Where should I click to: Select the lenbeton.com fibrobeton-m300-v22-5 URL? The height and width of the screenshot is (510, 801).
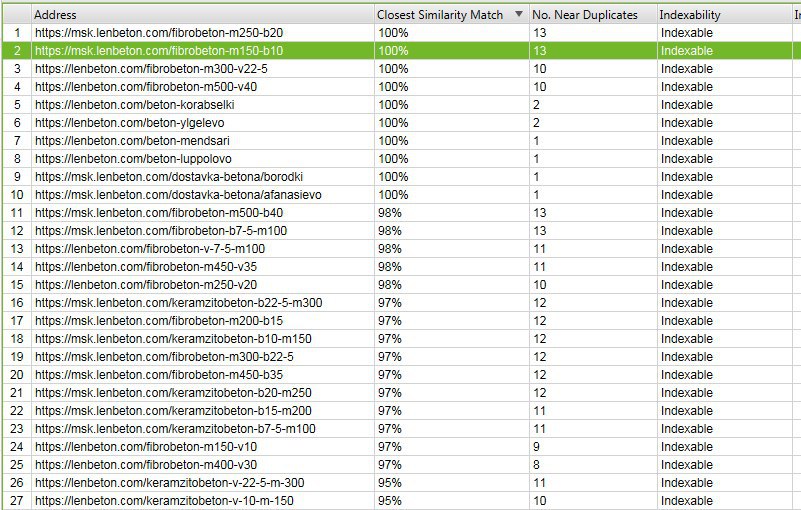click(x=151, y=68)
